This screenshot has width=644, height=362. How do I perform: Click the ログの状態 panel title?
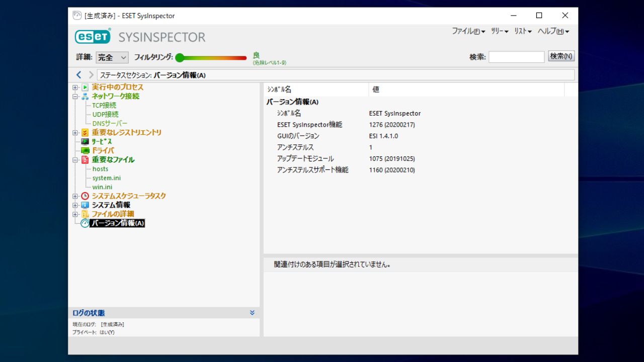(89, 313)
